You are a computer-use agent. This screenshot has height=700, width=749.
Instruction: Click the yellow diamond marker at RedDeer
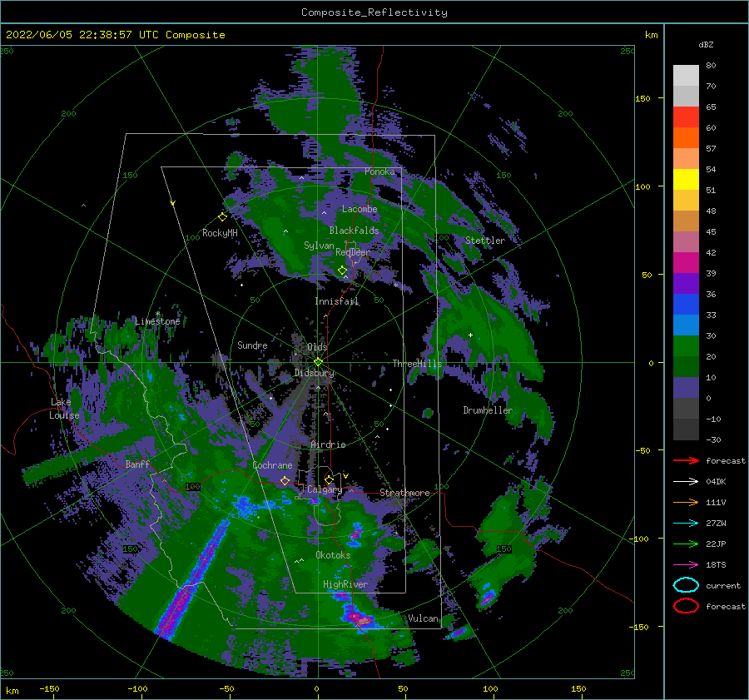point(342,271)
